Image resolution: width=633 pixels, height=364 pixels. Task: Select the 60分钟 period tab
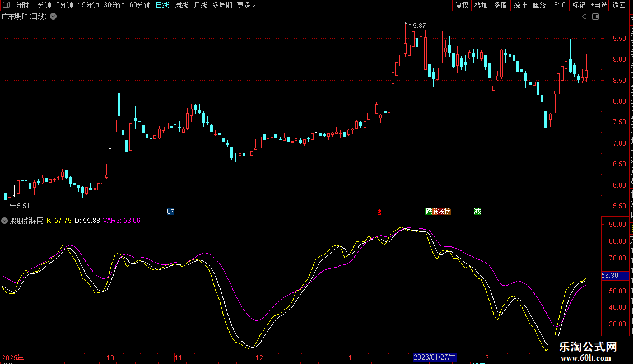coord(139,5)
